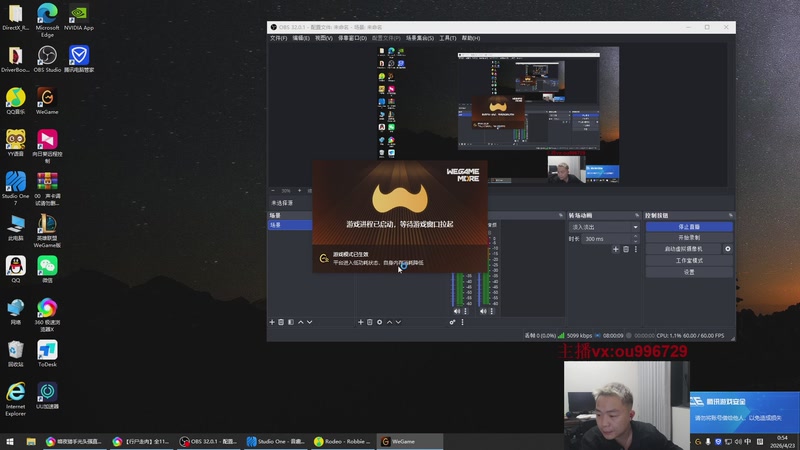Zoom out preview with minus button
This screenshot has height=450, width=800.
273,191
